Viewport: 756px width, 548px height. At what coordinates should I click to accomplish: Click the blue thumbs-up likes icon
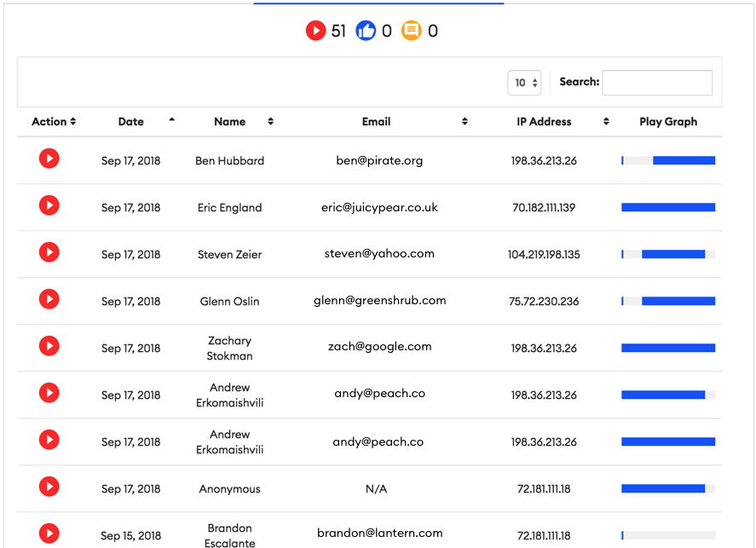click(x=366, y=31)
